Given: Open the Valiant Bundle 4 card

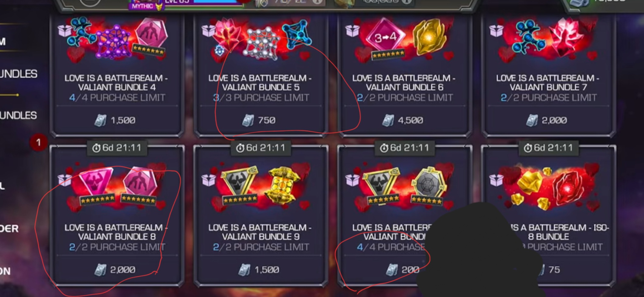Looking at the screenshot, I should coord(117,74).
